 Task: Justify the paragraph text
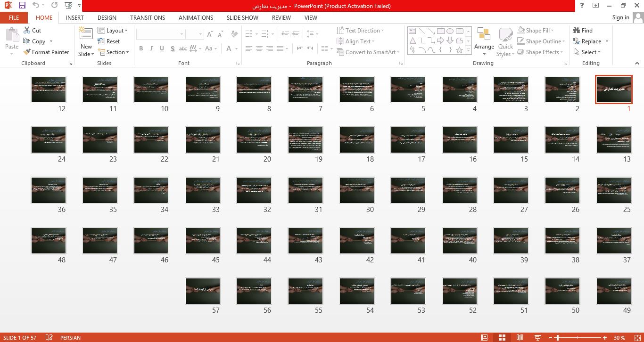pos(281,49)
